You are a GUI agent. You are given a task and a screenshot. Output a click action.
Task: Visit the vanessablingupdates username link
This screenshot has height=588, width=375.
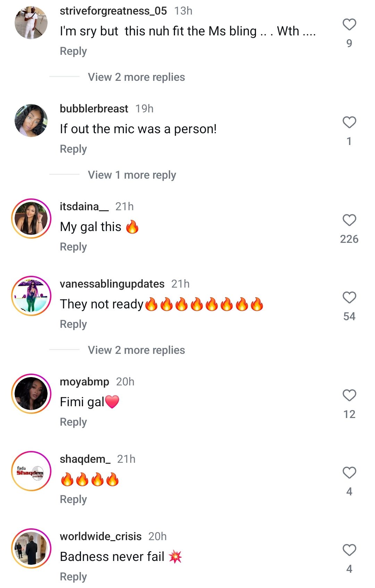[112, 284]
